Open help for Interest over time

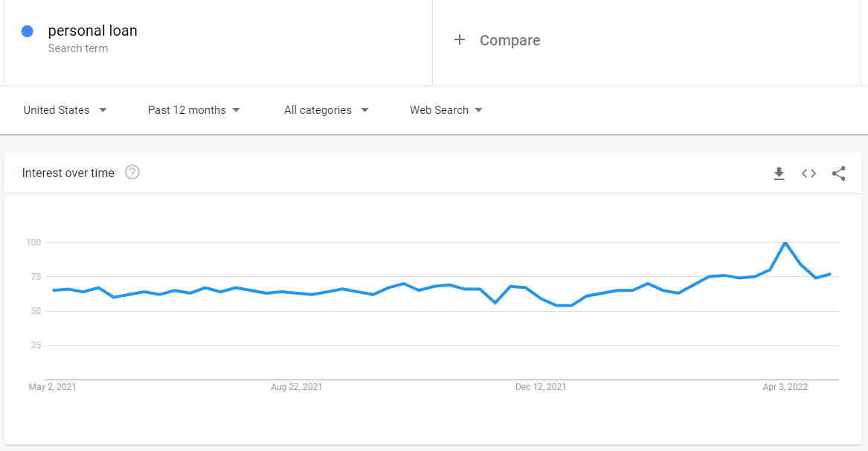[x=132, y=173]
